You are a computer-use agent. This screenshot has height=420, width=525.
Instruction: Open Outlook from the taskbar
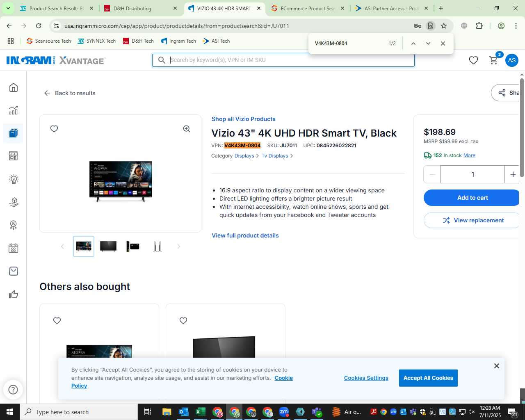tap(183, 412)
